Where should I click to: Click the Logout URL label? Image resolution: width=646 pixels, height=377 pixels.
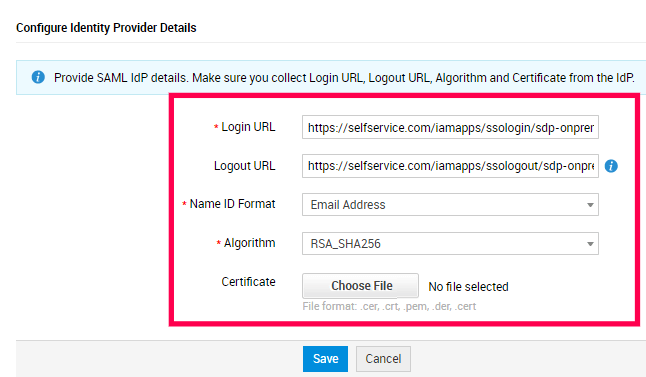pos(244,166)
